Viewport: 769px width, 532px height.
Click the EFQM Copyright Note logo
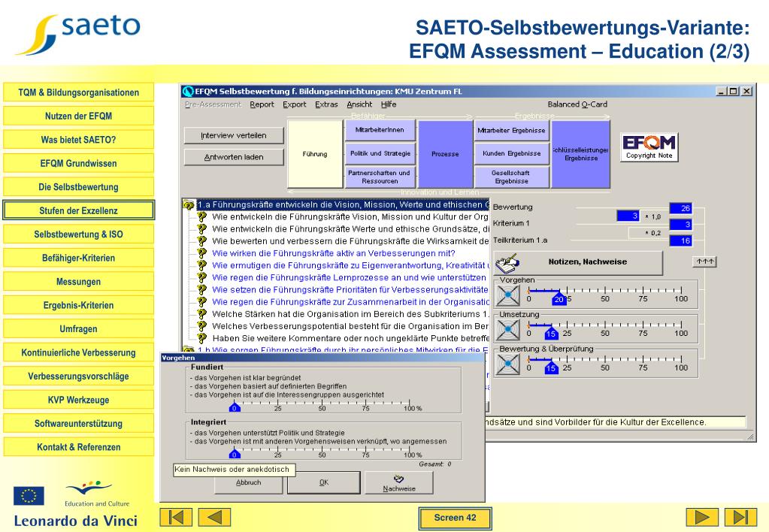[649, 147]
